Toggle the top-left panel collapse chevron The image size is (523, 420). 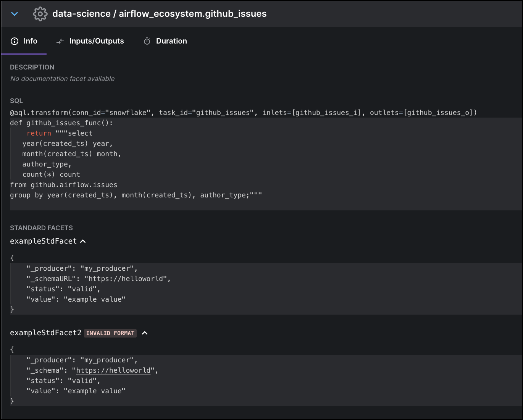click(14, 14)
